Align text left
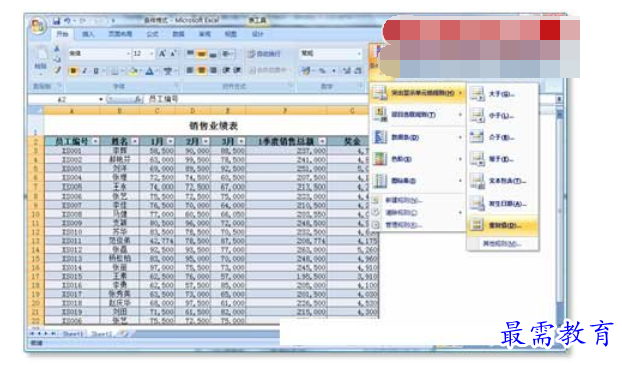 [190, 71]
